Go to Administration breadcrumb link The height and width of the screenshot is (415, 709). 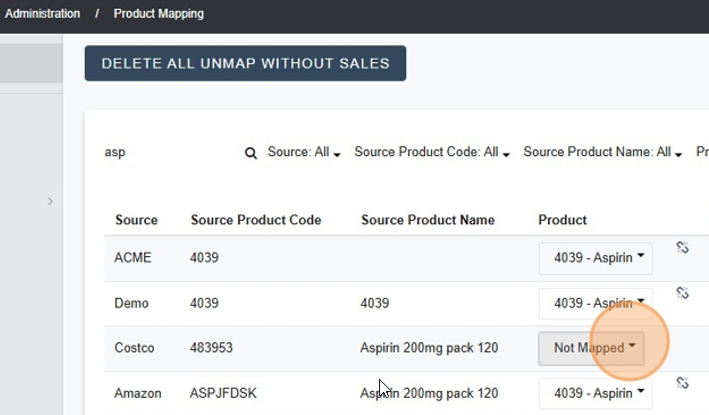click(42, 14)
